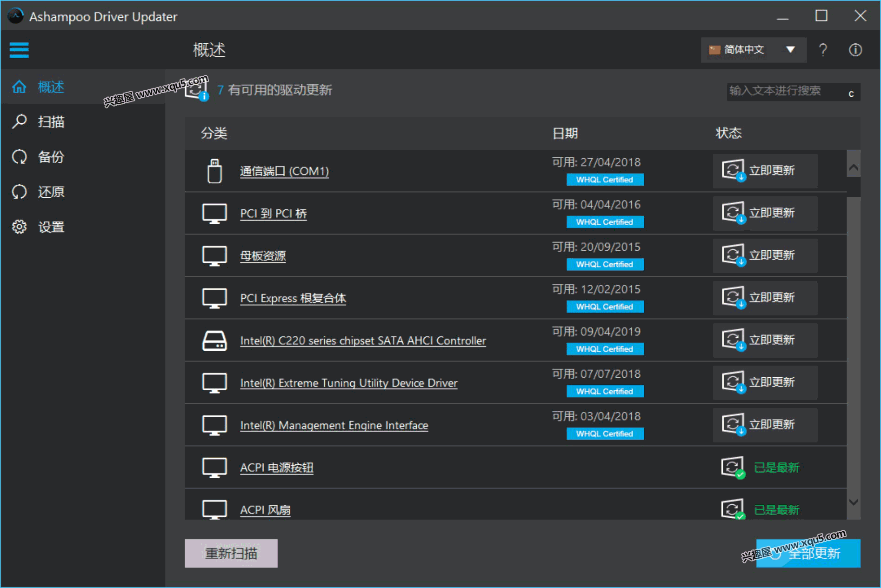Click 已是最新 status for ACPI 电源按钮
881x588 pixels.
(x=776, y=468)
